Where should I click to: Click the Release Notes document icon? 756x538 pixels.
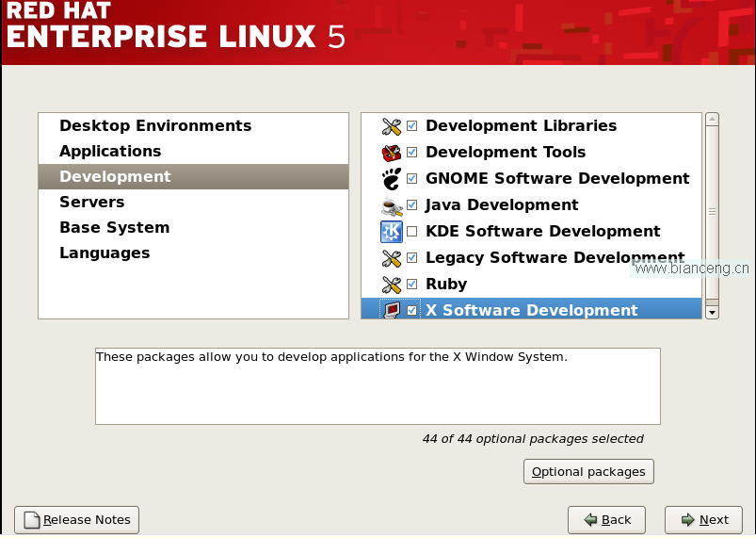pyautogui.click(x=32, y=520)
